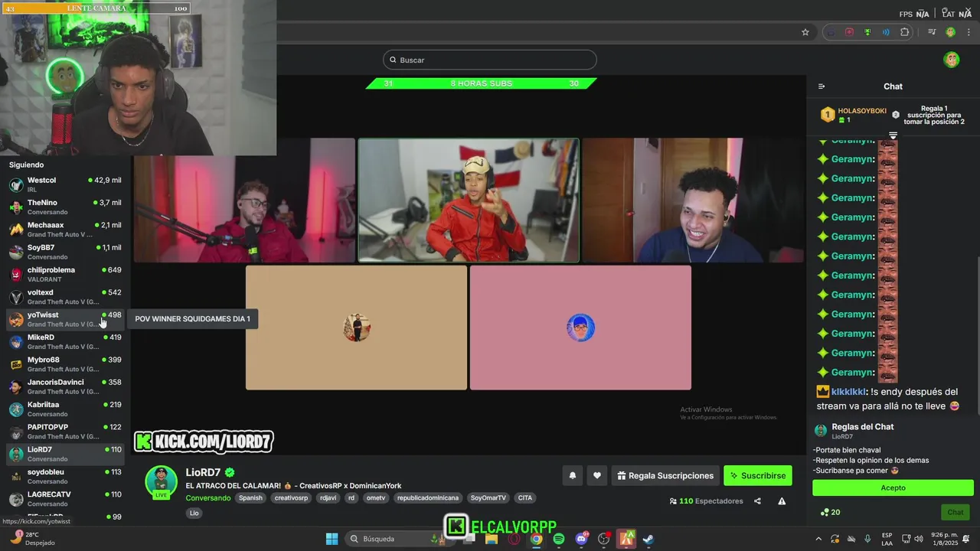
Task: Open the Windows Start menu
Action: [x=332, y=539]
